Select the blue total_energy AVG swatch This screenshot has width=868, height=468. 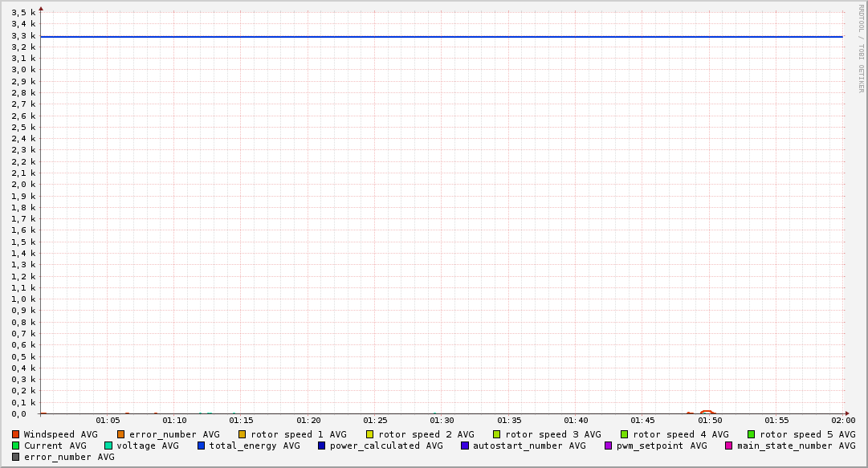202,446
